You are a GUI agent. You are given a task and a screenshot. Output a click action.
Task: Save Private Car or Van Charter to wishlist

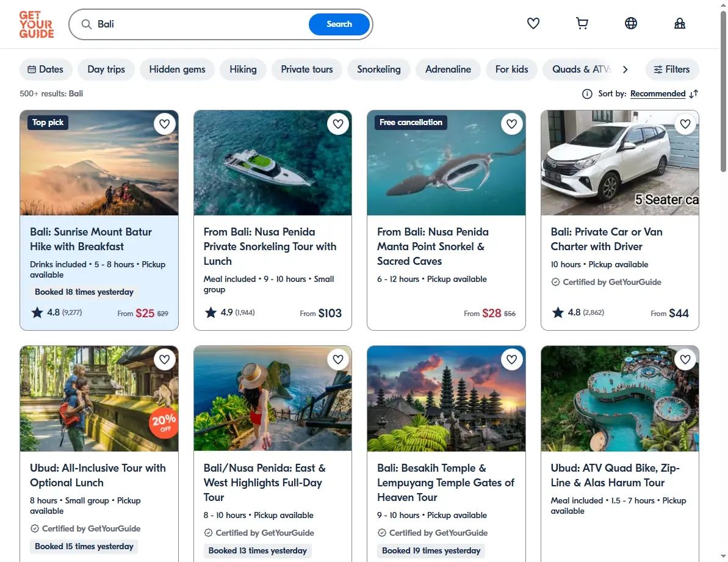tap(685, 124)
